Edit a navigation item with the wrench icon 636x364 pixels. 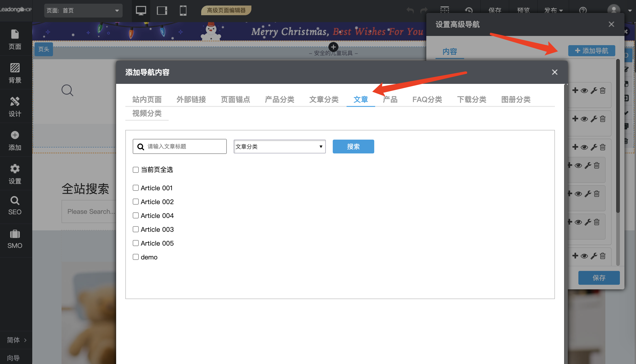594,91
